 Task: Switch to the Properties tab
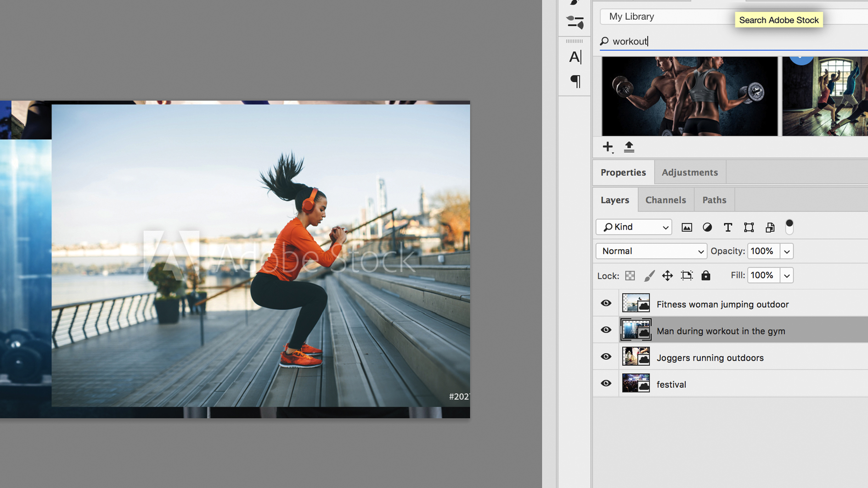tap(623, 172)
